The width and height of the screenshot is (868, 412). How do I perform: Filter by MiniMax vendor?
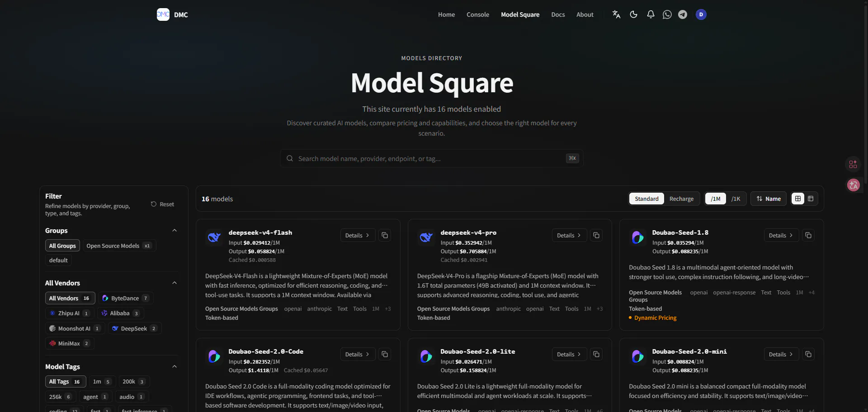[70, 343]
